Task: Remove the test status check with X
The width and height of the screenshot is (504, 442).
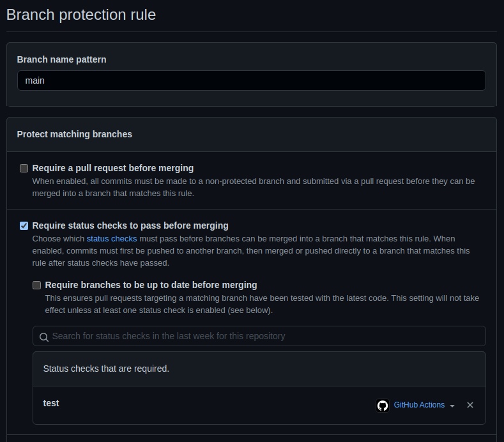Action: (x=470, y=405)
